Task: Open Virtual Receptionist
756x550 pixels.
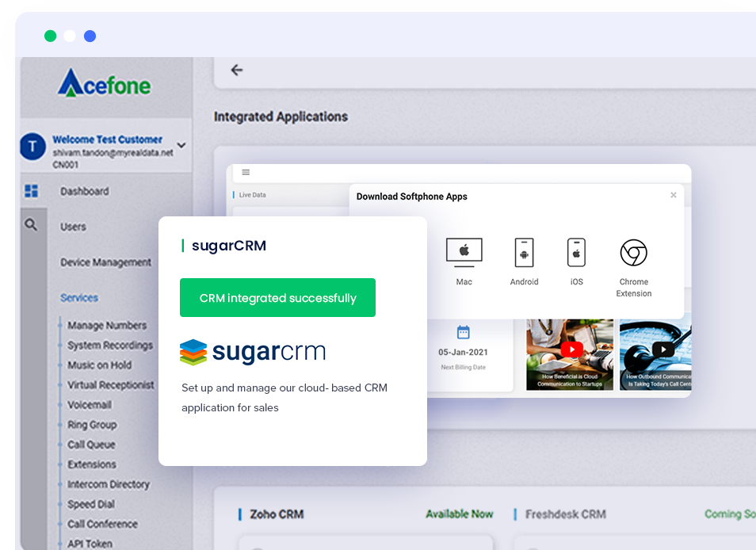Action: point(110,384)
